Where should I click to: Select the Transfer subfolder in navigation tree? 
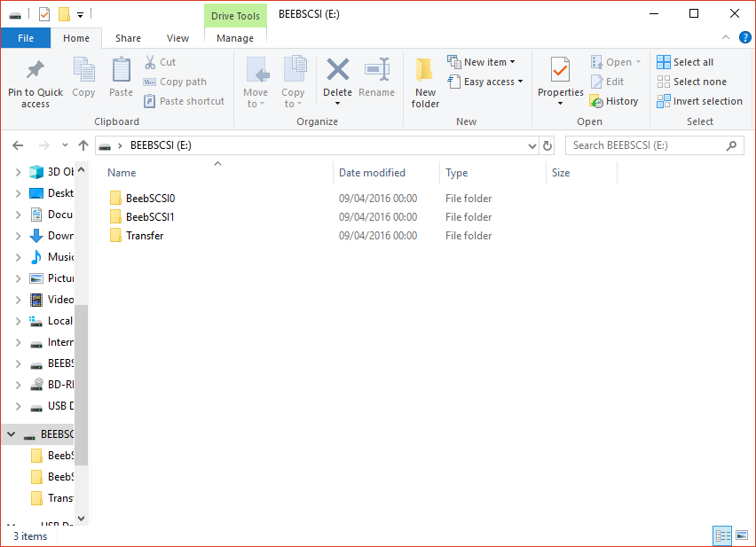[x=51, y=498]
